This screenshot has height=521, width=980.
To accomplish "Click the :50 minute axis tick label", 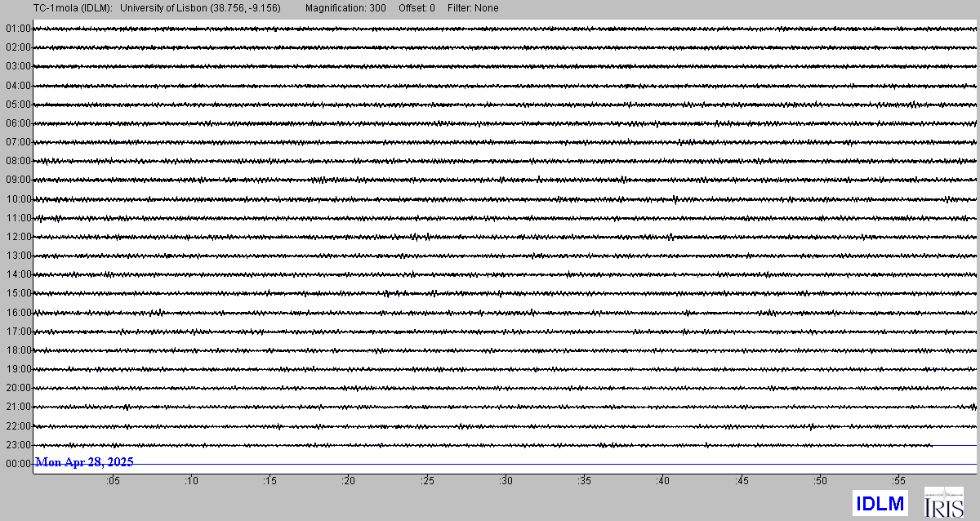I will [820, 482].
